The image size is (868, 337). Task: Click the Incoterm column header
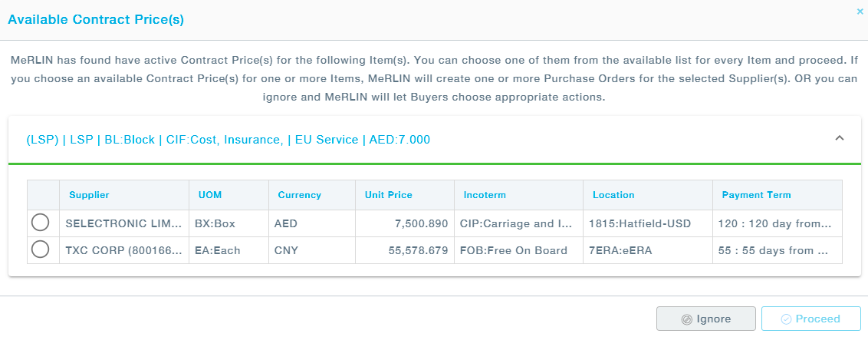point(485,195)
